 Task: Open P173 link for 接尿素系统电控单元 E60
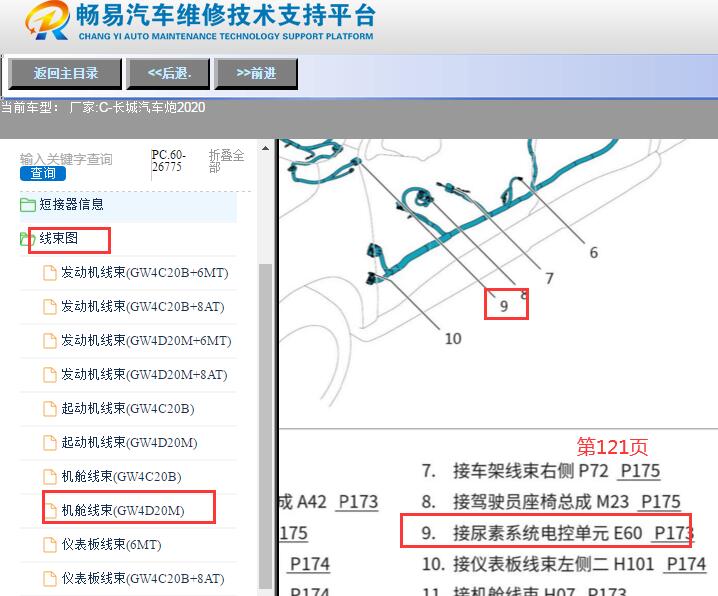[674, 533]
